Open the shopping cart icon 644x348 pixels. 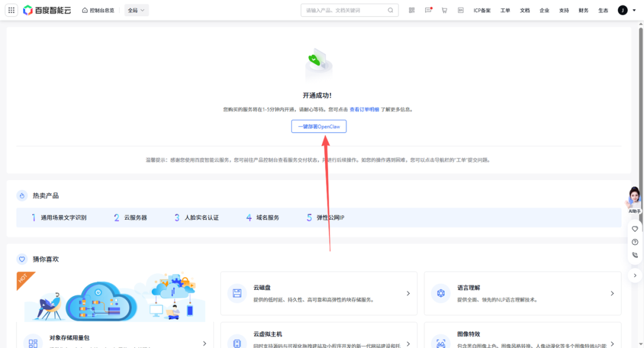pos(444,10)
